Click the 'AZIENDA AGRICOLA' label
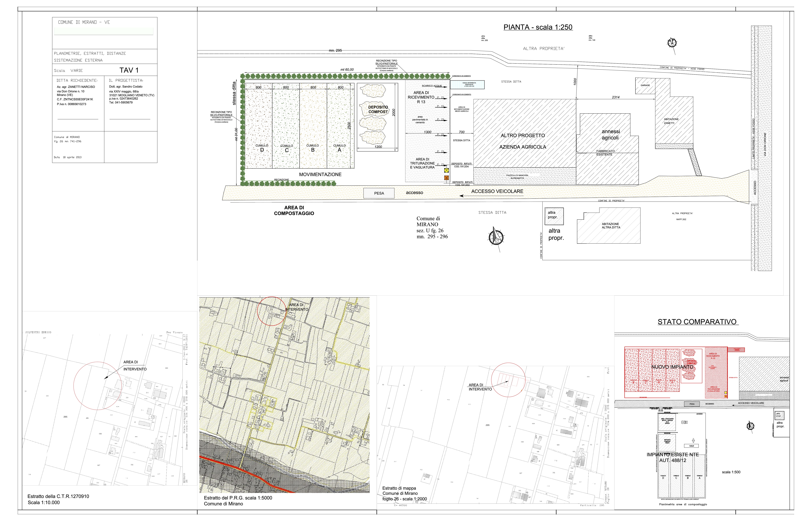This screenshot has width=812, height=521. tap(523, 147)
